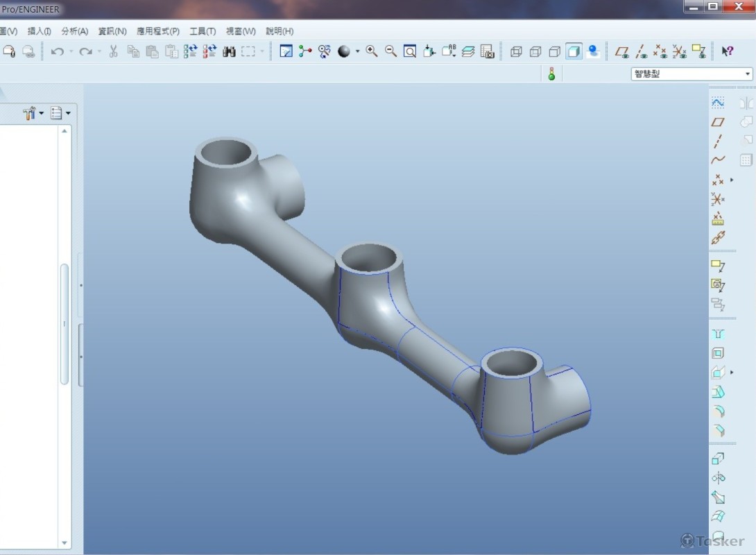
Task: Click the zoom in magnifier icon
Action: [x=372, y=51]
